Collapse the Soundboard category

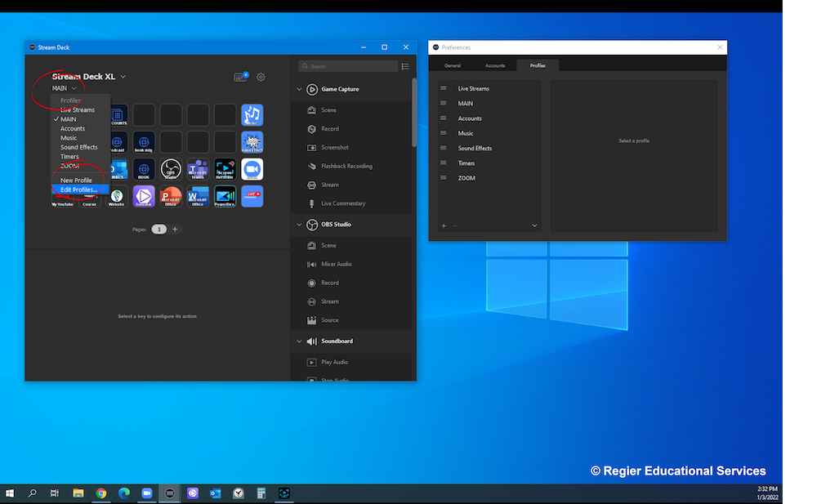coord(300,341)
